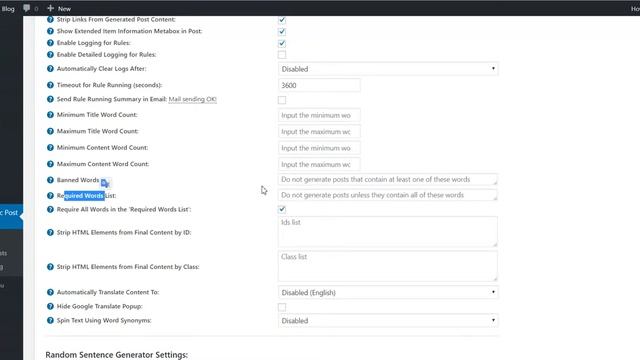Click help icon beside Timeout for Rule Running
Image resolution: width=640 pixels, height=360 pixels.
(50, 85)
